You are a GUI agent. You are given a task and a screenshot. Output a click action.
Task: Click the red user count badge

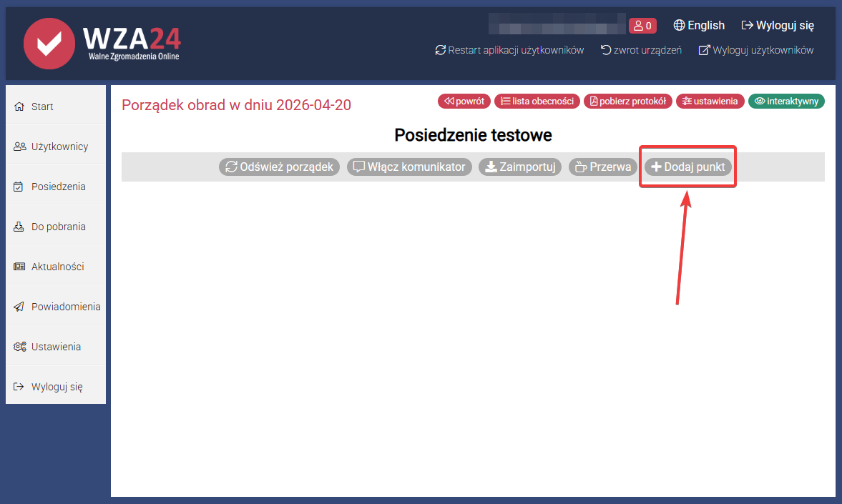642,26
